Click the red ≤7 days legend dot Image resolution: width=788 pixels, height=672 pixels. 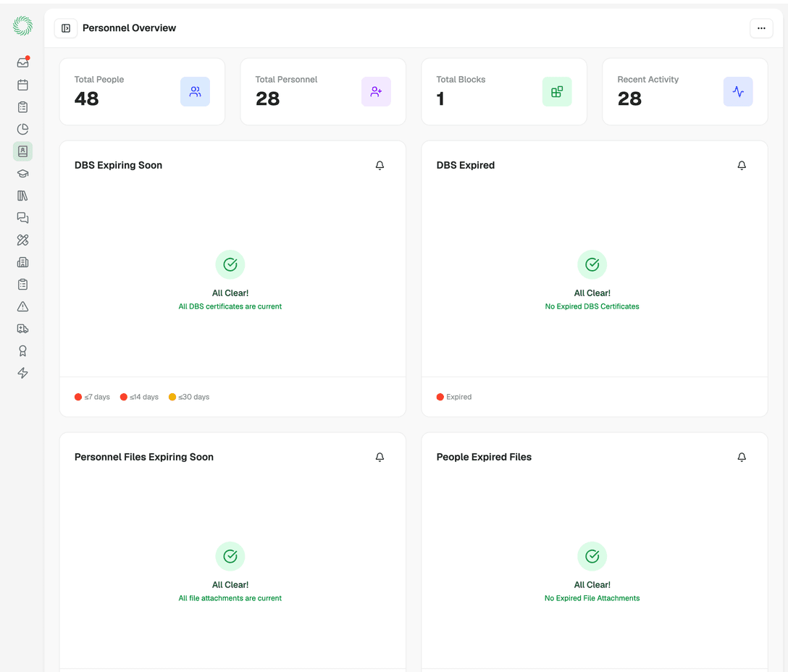point(78,397)
